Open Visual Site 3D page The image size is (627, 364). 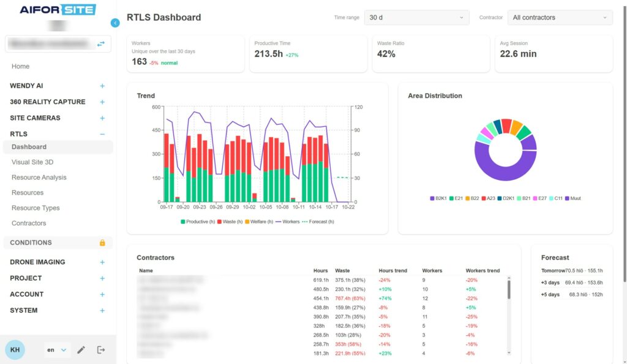click(32, 162)
